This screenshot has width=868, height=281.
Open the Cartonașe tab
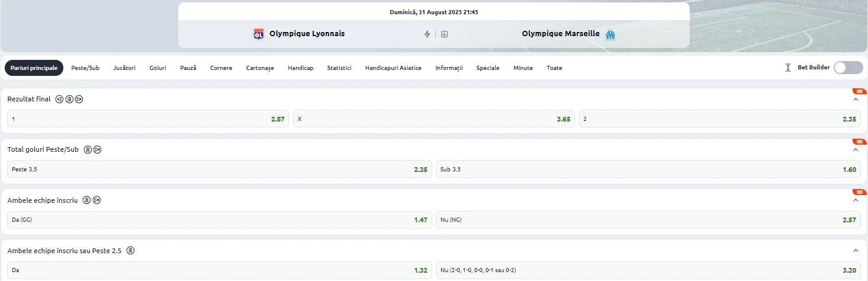[x=260, y=68]
